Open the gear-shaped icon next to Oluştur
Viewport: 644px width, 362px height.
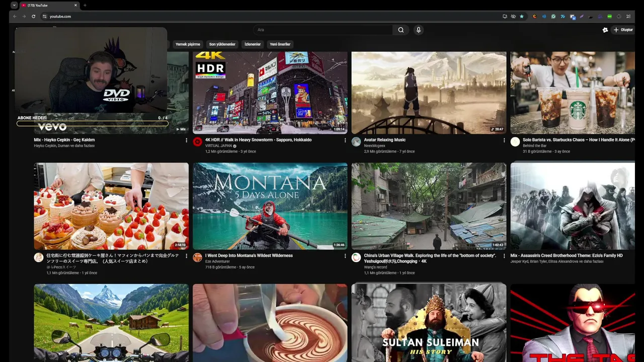(x=605, y=30)
